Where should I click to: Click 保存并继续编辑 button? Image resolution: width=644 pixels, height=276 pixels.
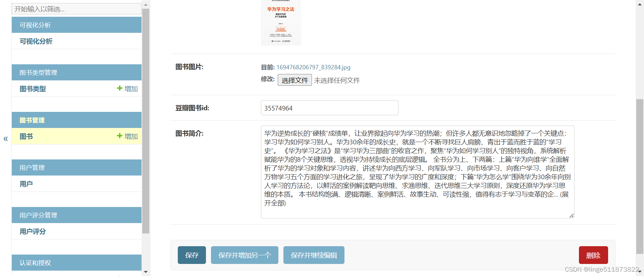tap(314, 255)
